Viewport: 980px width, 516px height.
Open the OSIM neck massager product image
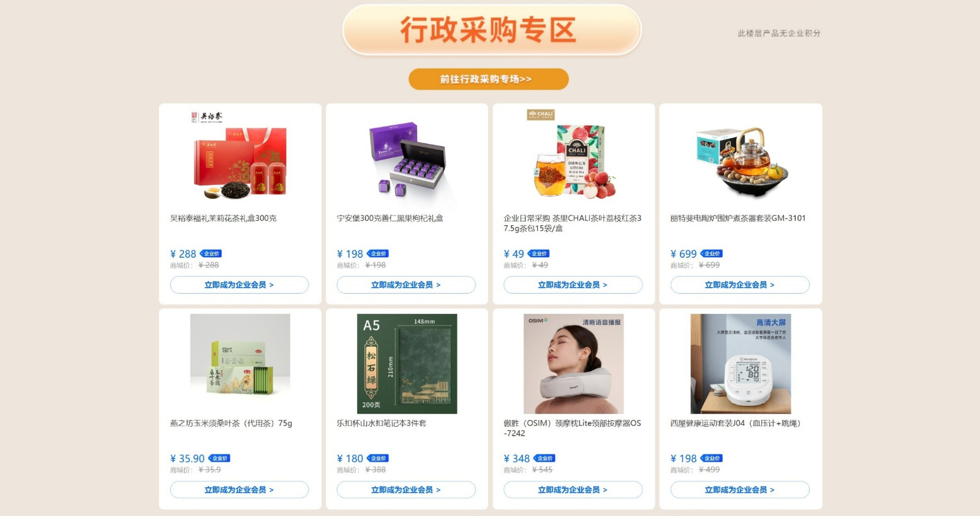click(574, 364)
